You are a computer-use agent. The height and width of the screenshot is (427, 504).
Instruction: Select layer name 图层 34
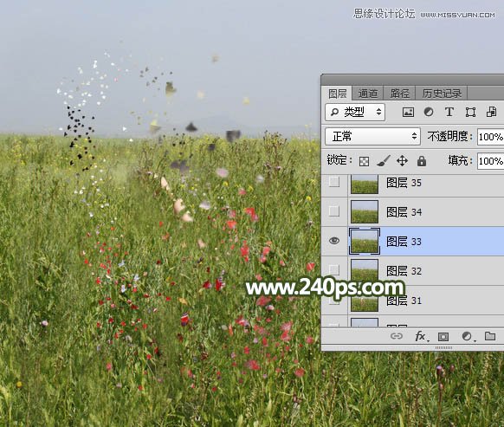404,212
